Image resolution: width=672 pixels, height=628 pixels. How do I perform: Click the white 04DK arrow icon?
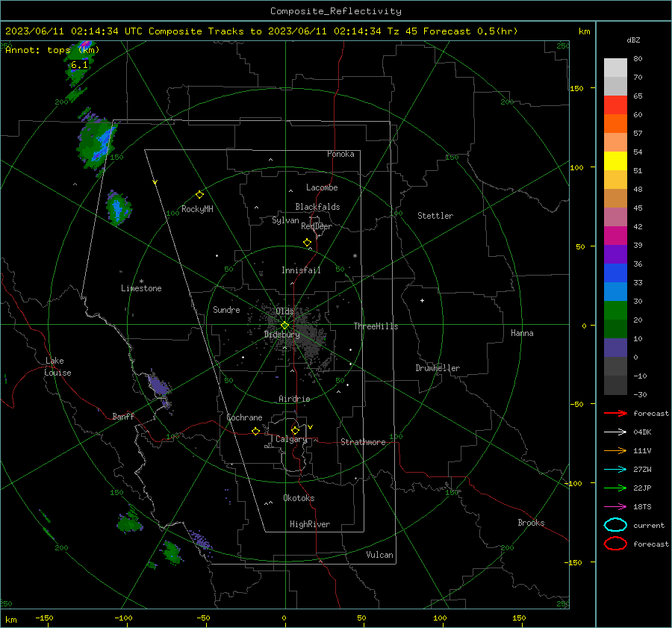click(x=615, y=432)
